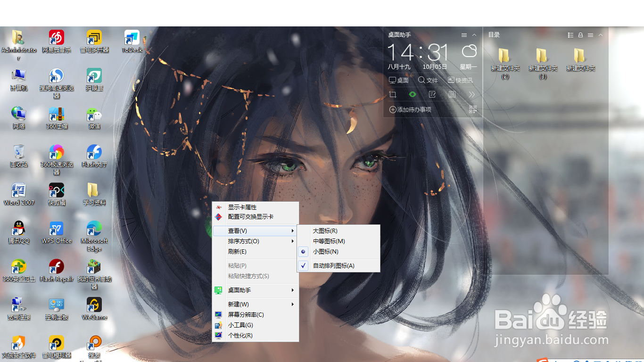The height and width of the screenshot is (362, 644).
Task: Click the weather cloud icon
Action: (x=469, y=51)
